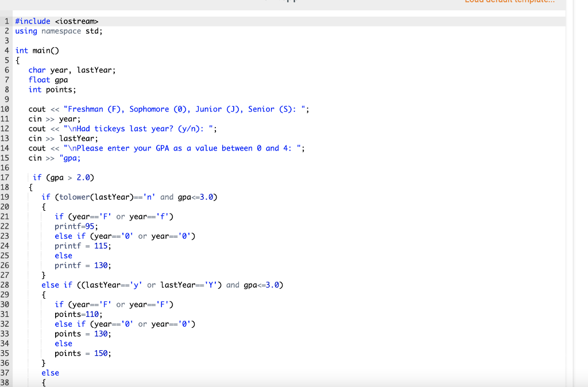
Task: Click the 'printf=95;' statement
Action: tap(76, 226)
